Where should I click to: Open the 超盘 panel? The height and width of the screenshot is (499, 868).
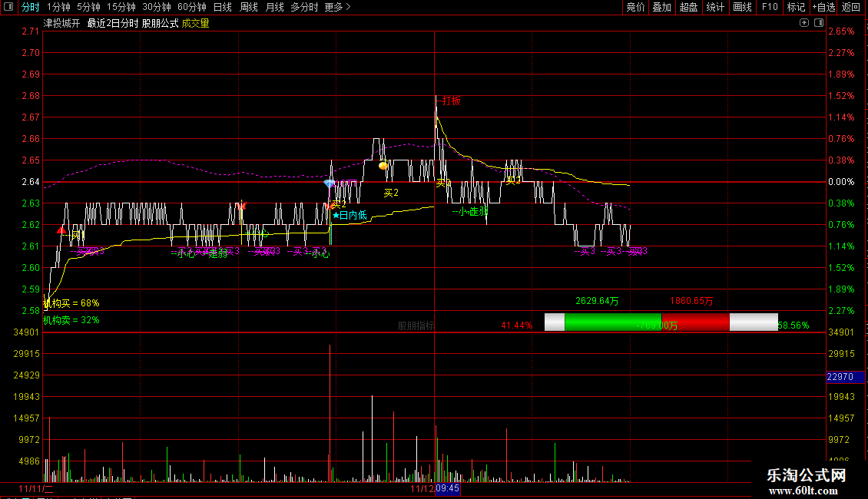click(x=688, y=7)
